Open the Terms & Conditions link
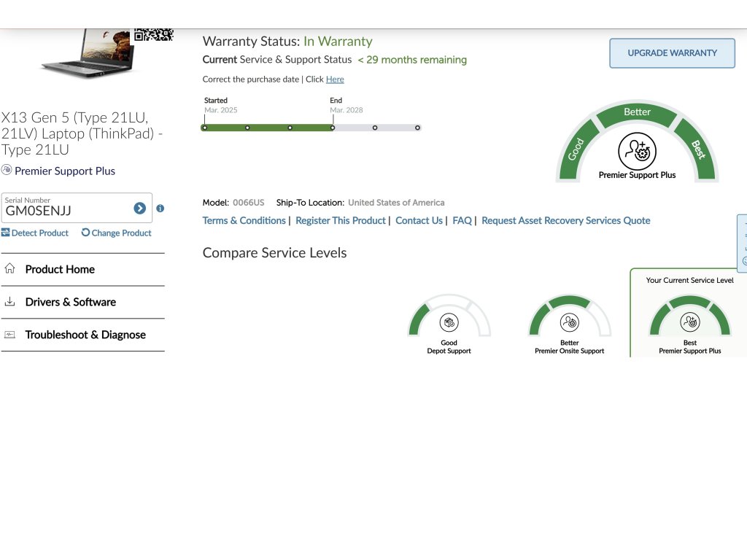The width and height of the screenshot is (747, 560). click(x=244, y=220)
